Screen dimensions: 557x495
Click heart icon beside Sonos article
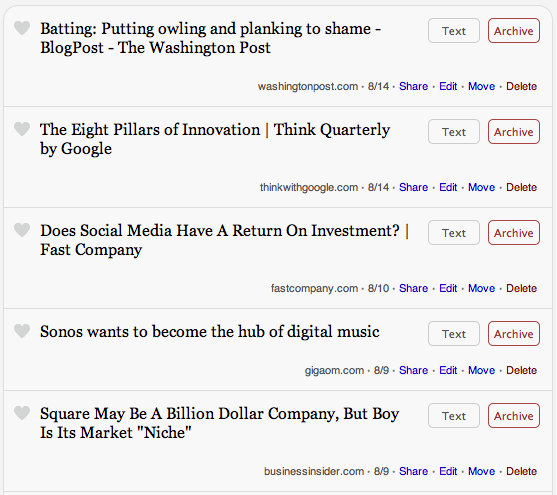(22, 331)
